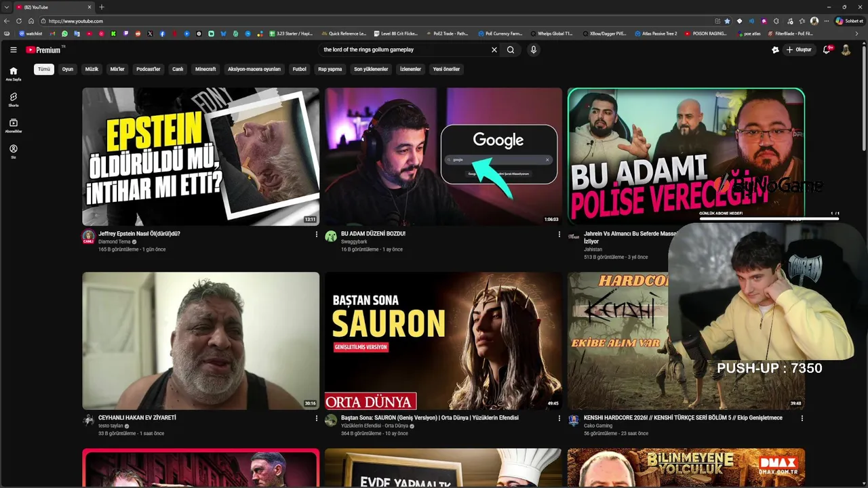Open the BU ADAM DÜZENİ BOZDU thumbnail

443,157
